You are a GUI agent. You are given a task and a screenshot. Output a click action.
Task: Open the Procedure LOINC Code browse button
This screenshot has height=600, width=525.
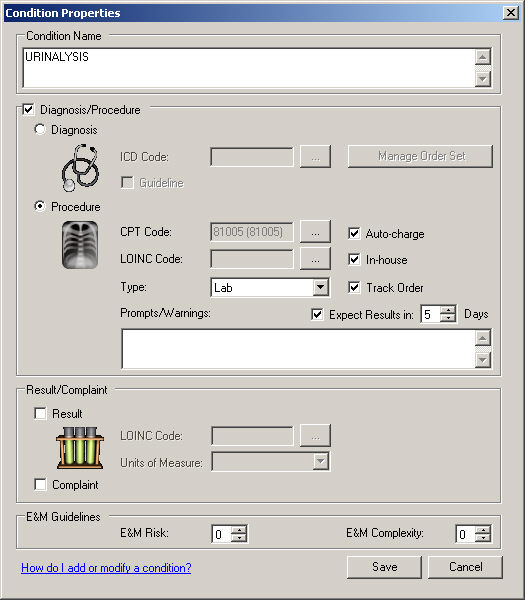click(x=315, y=259)
